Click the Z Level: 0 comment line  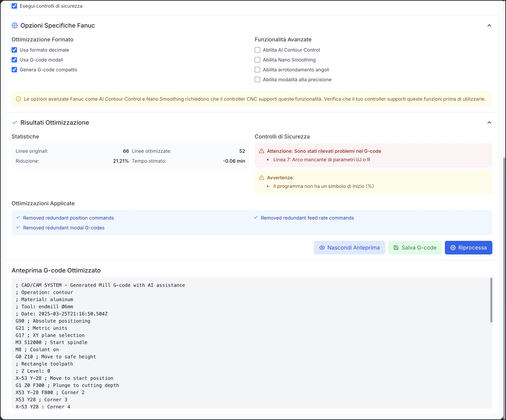[33, 371]
